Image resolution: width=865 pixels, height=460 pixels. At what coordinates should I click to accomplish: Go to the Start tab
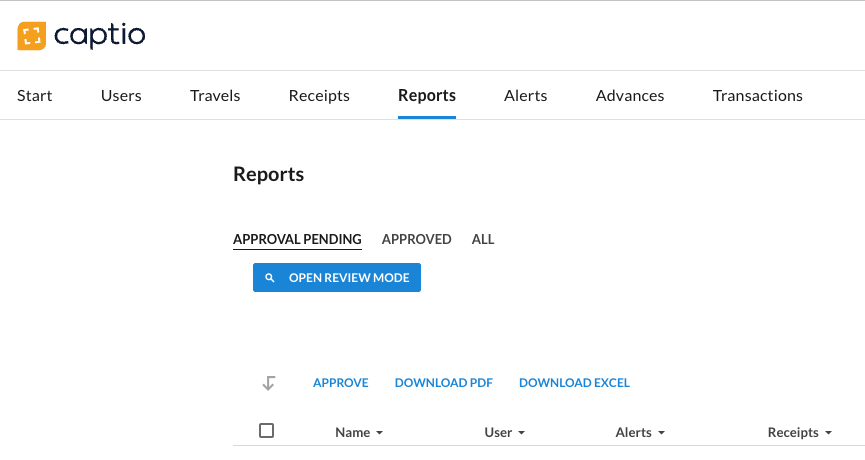pos(35,96)
